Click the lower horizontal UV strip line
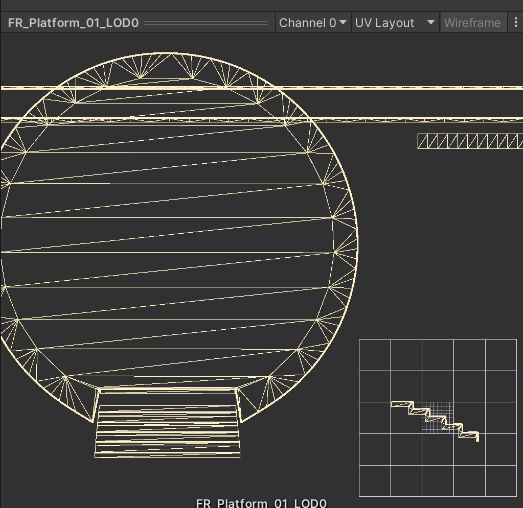The image size is (523, 508). coord(262,119)
